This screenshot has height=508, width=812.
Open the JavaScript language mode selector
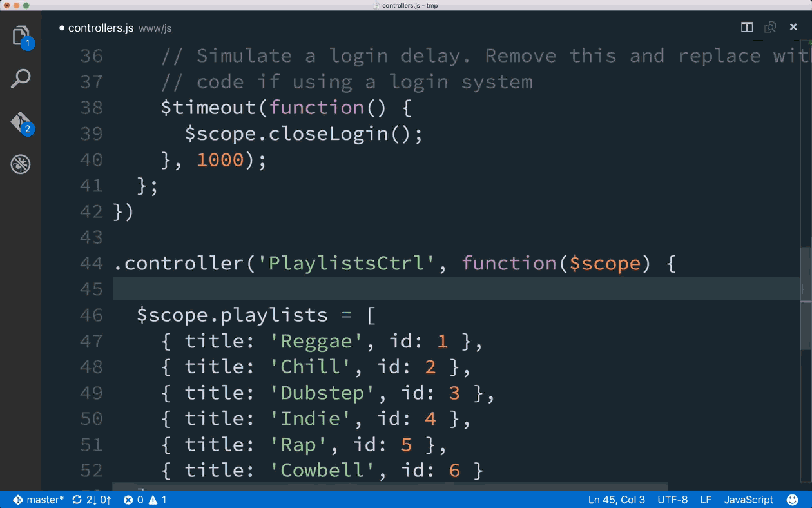pos(748,500)
